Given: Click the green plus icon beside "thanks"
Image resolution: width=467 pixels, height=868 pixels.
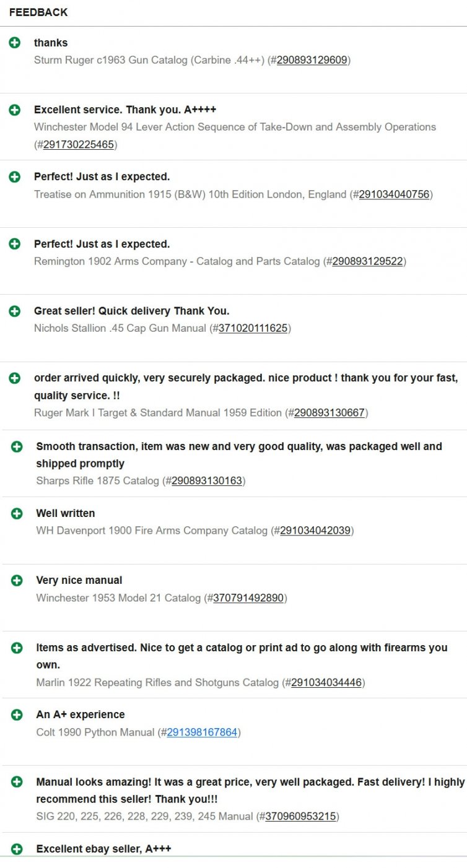Looking at the screenshot, I should (x=15, y=43).
